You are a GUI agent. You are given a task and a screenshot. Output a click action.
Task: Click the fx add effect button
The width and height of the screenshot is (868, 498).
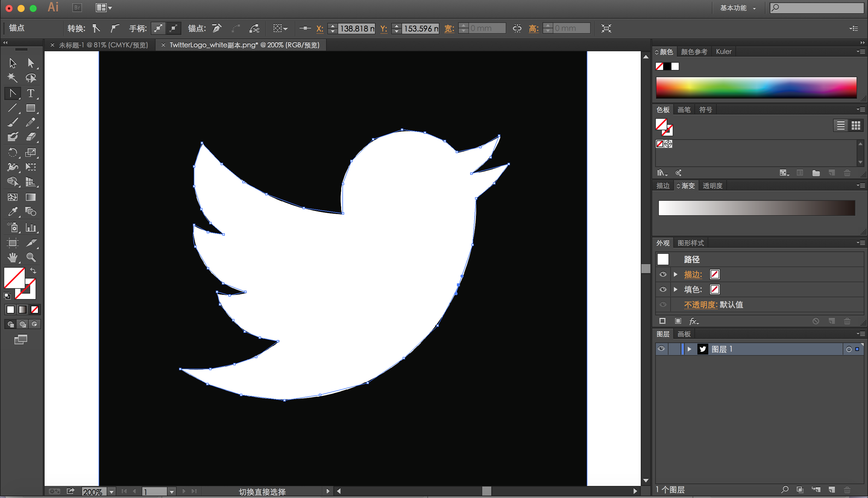pyautogui.click(x=693, y=321)
